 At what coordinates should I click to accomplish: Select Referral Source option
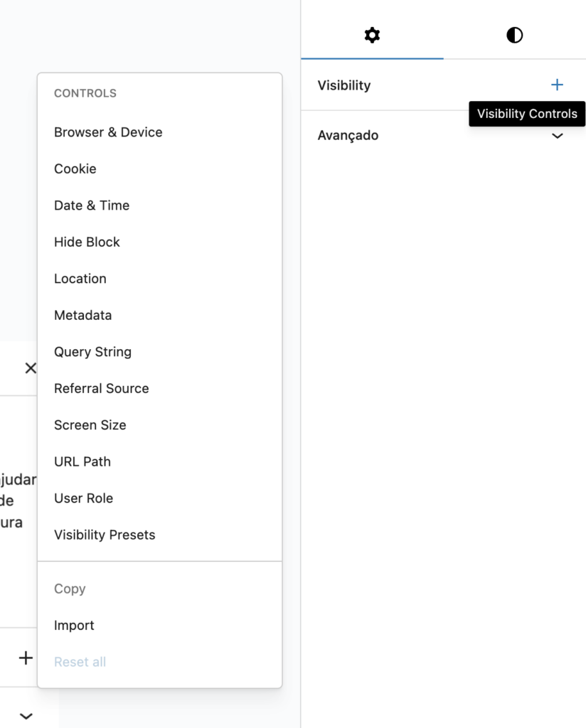159,389
